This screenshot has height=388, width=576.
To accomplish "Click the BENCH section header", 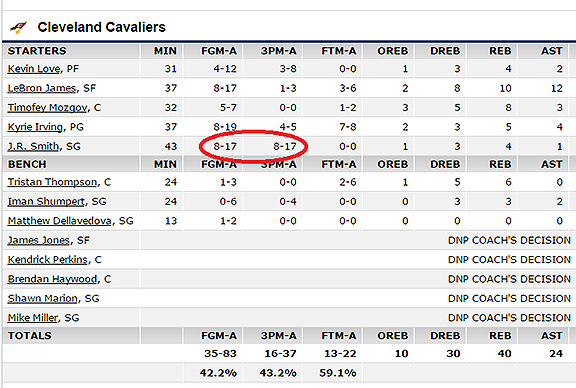I will coord(27,164).
